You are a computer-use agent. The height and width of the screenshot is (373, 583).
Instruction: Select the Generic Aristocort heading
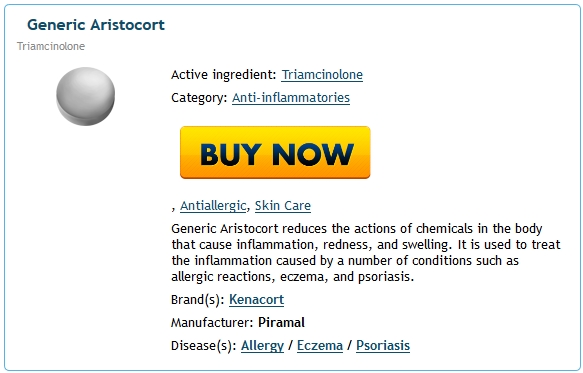[x=96, y=25]
